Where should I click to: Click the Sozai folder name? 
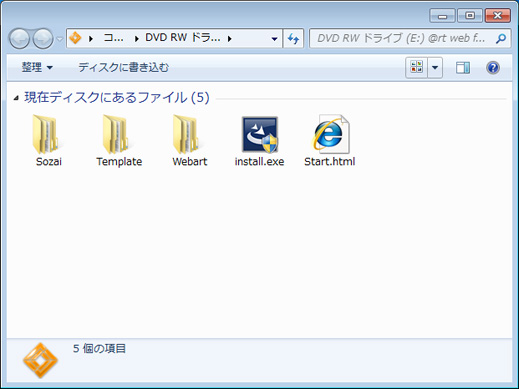click(x=49, y=162)
